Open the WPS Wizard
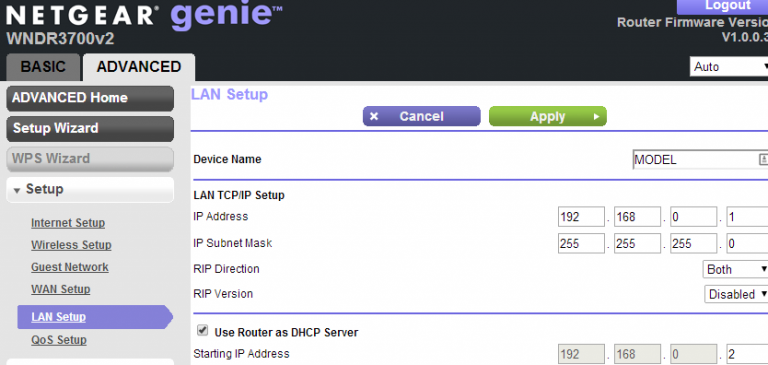This screenshot has width=768, height=365. point(90,159)
